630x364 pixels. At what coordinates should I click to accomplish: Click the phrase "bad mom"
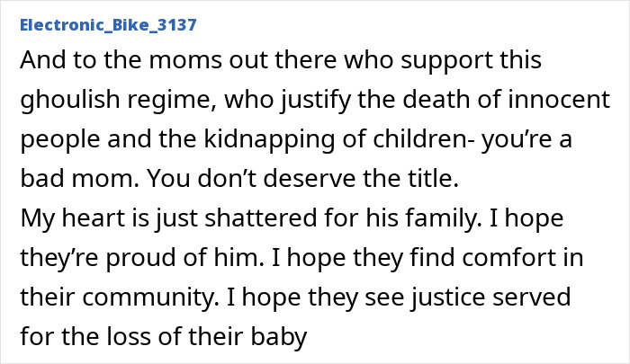pos(67,177)
